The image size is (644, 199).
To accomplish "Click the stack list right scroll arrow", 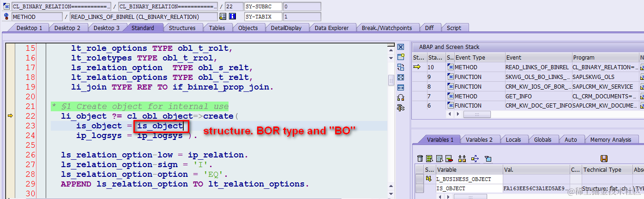I will point(457,114).
